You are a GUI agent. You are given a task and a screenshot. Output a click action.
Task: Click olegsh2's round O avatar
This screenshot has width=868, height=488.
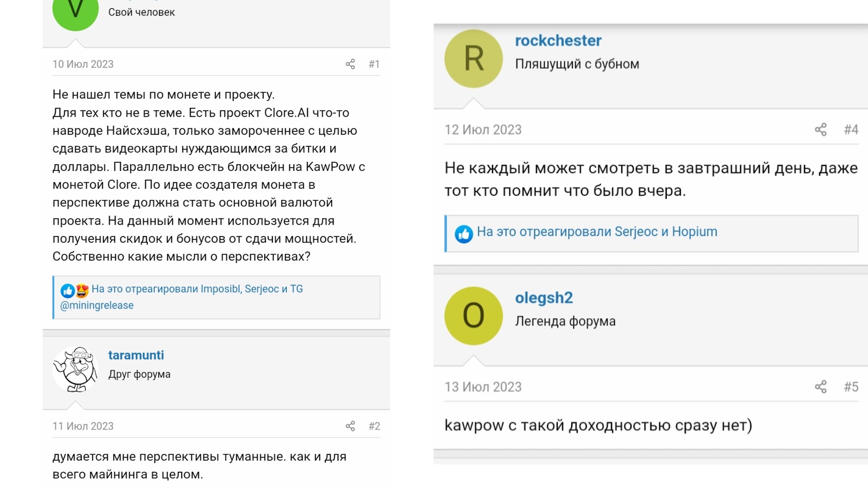(474, 316)
